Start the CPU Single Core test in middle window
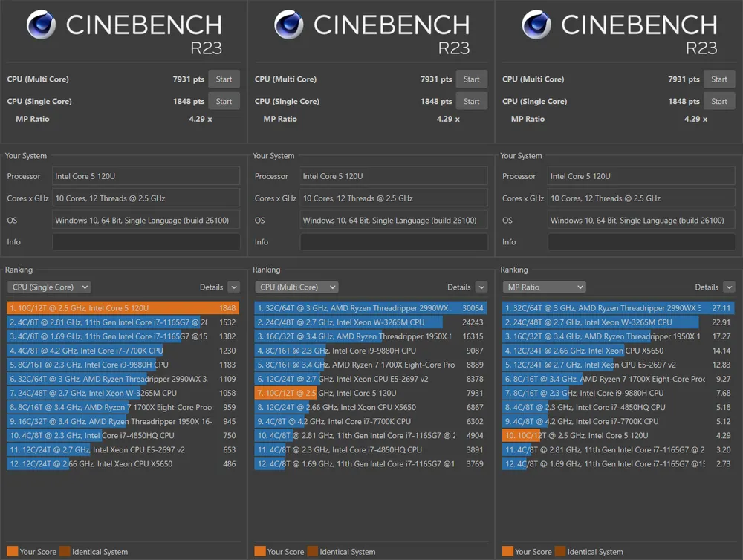This screenshot has height=560, width=743. pos(471,101)
